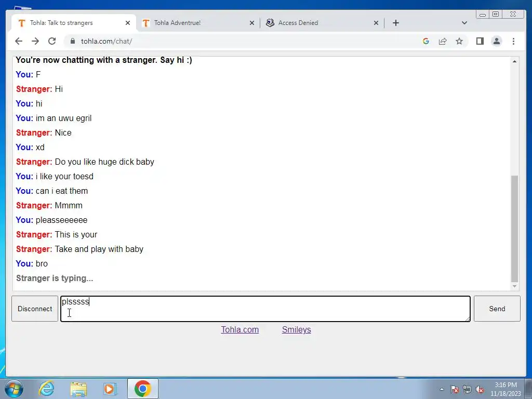Open the taskbar clock showing 3:16 PM

(506, 389)
